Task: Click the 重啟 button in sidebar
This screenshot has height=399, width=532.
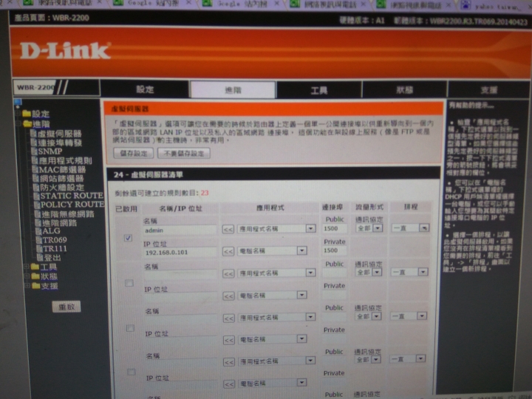Action: coord(66,307)
